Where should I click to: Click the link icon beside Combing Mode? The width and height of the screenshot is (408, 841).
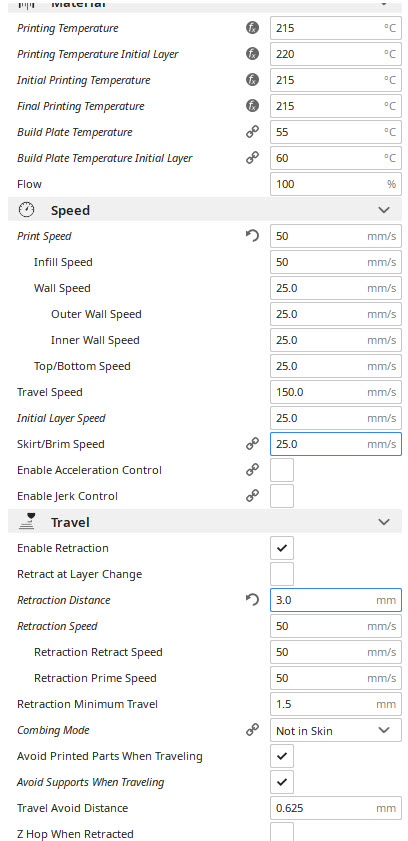click(x=252, y=730)
